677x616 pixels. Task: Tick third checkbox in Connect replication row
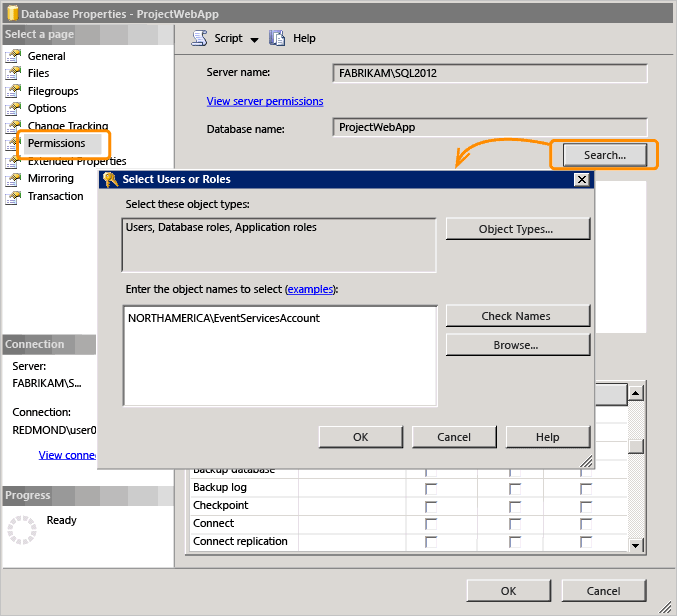point(586,542)
